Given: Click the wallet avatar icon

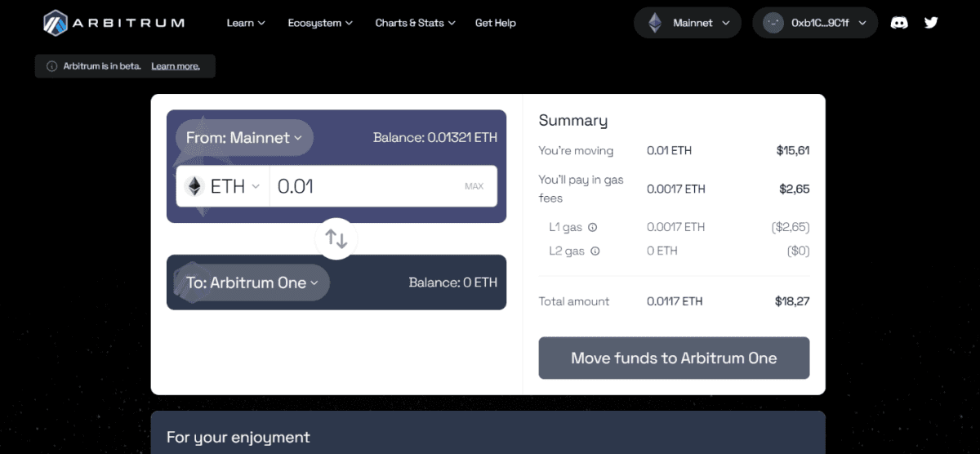Looking at the screenshot, I should click(x=773, y=23).
